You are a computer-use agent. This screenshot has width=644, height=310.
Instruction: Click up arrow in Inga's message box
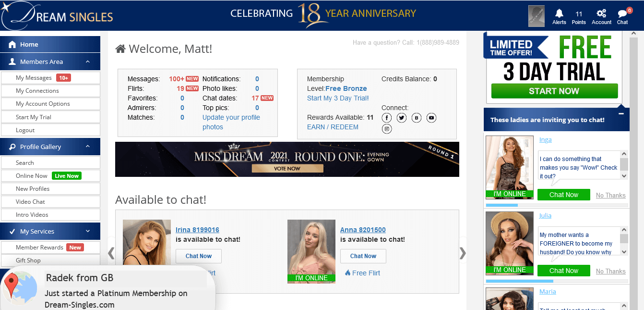pyautogui.click(x=624, y=154)
